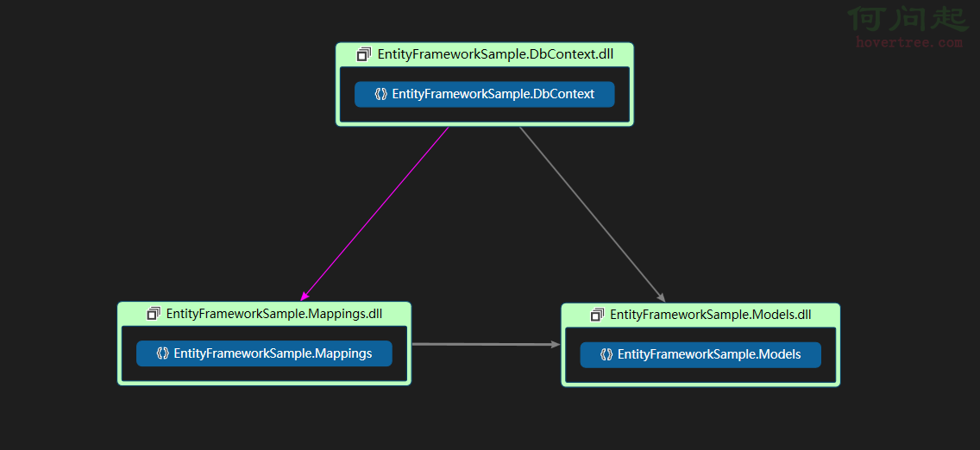Image resolution: width=980 pixels, height=450 pixels.
Task: Click the namespace braces icon in DbContext node
Action: [381, 94]
